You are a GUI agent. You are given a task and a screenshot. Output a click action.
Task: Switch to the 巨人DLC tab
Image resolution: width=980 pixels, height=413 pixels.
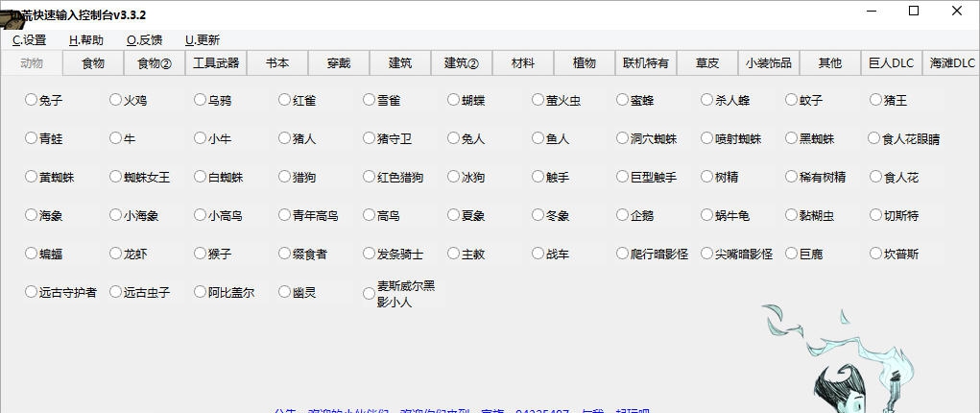[x=892, y=63]
